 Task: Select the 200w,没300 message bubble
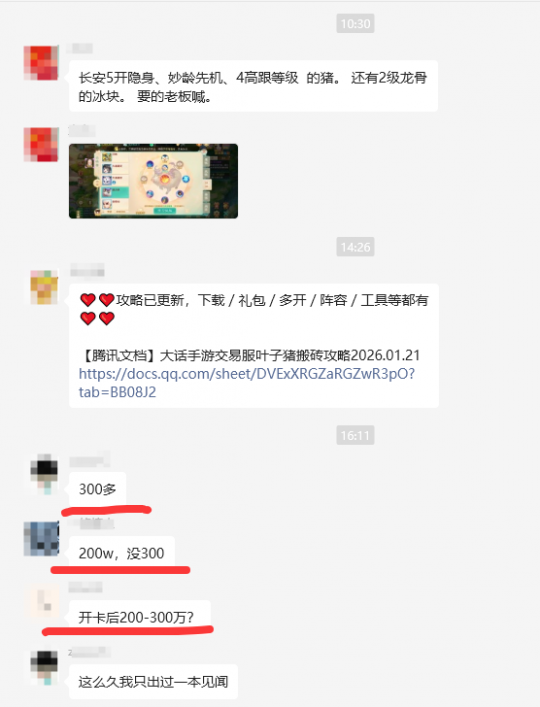pos(122,553)
